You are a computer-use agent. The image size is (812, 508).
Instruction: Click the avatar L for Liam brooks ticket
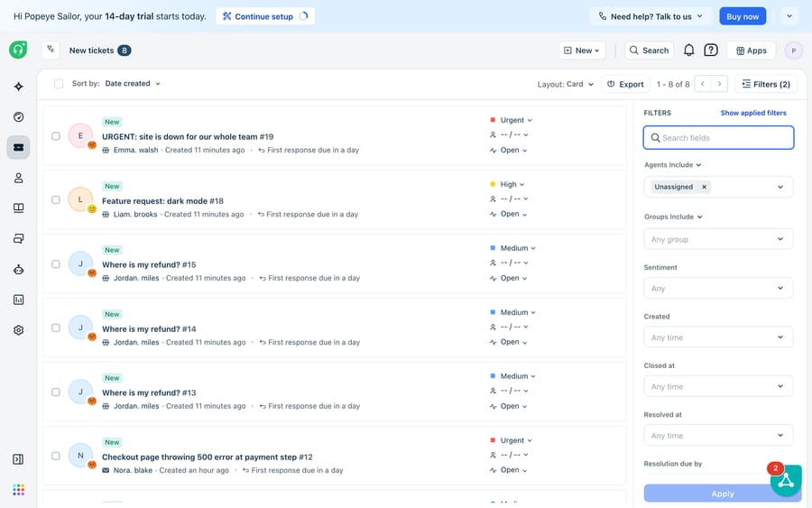80,199
